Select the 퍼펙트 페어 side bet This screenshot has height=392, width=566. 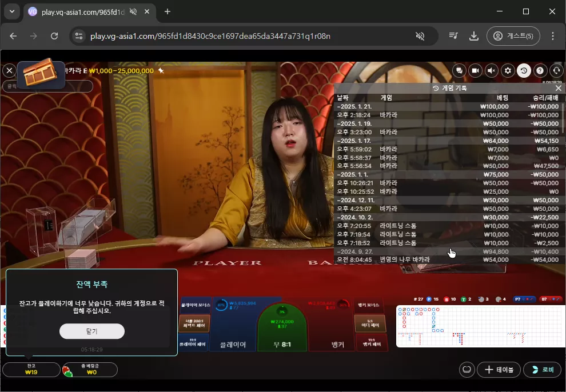coord(194,323)
